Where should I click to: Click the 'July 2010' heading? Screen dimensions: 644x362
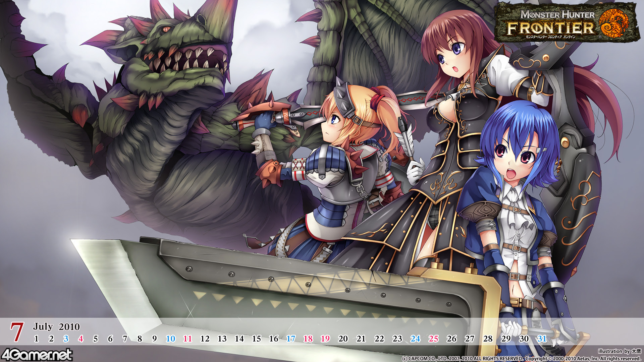[56, 326]
